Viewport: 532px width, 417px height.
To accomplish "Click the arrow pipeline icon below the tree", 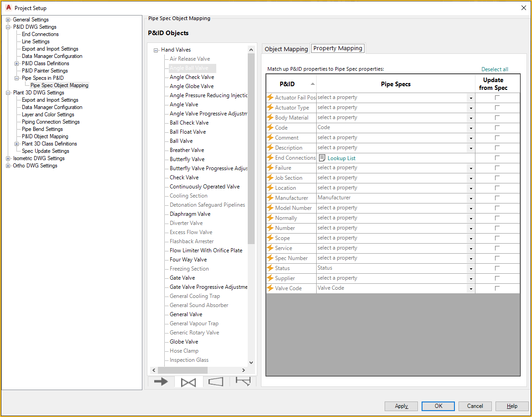I will [x=161, y=382].
